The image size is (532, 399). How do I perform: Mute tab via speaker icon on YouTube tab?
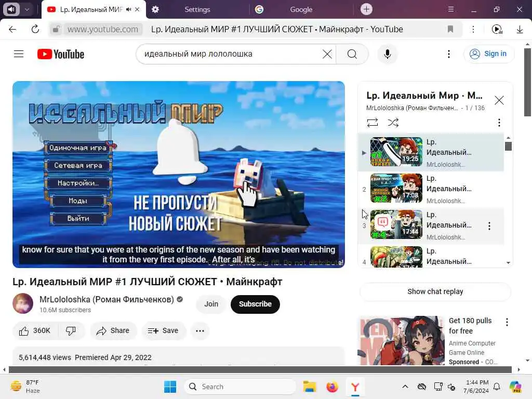[129, 9]
